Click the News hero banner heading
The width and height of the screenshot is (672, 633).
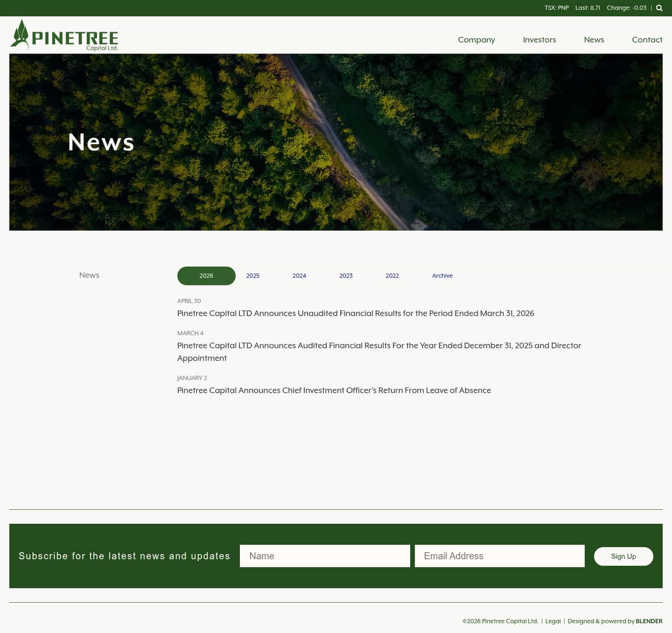[x=101, y=142]
